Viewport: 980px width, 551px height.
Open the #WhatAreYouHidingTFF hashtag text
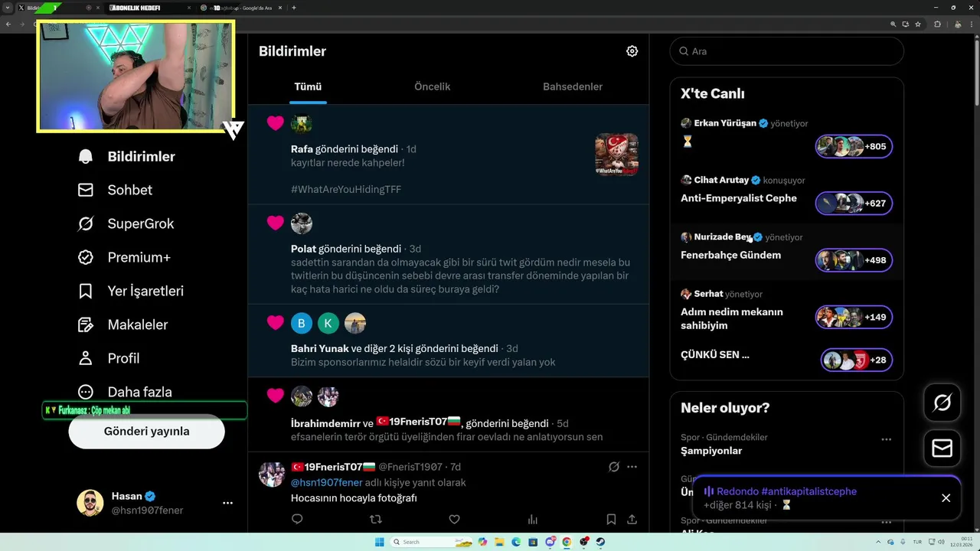pos(346,189)
